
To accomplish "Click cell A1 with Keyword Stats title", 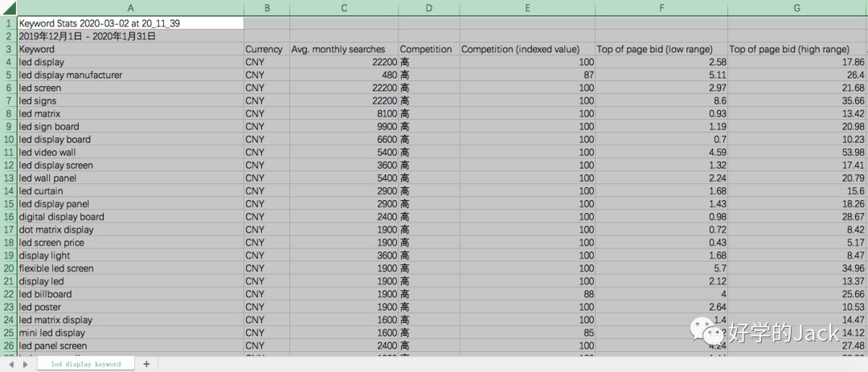I will 130,23.
